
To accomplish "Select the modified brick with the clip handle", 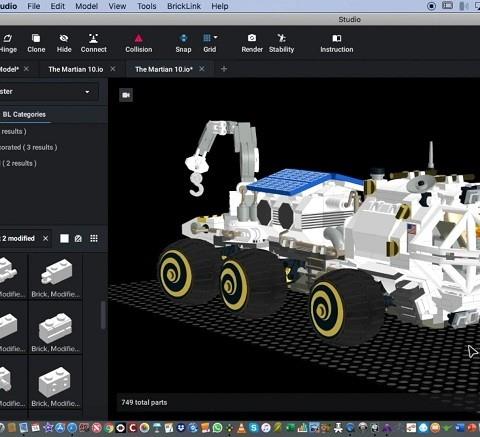I will click(x=56, y=277).
